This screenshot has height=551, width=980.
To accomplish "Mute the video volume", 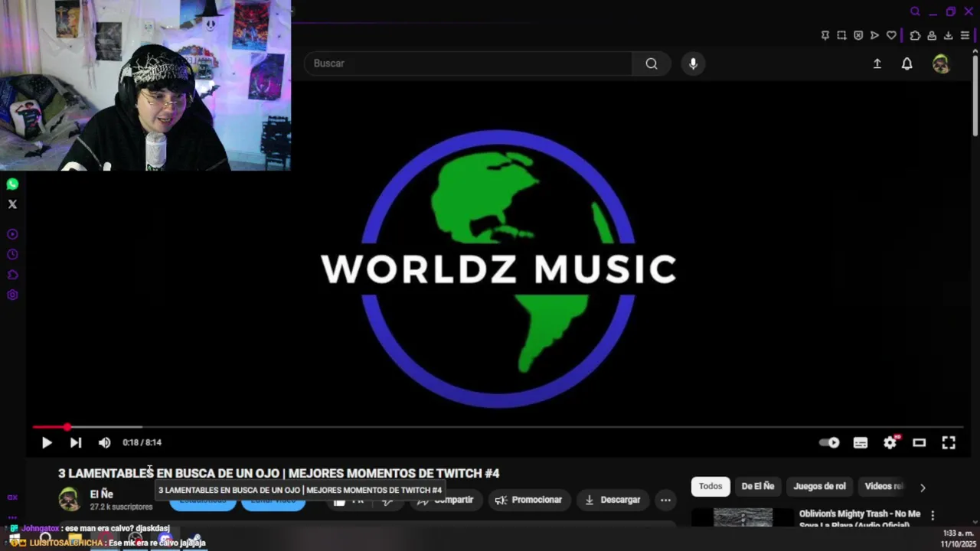I will [x=105, y=442].
